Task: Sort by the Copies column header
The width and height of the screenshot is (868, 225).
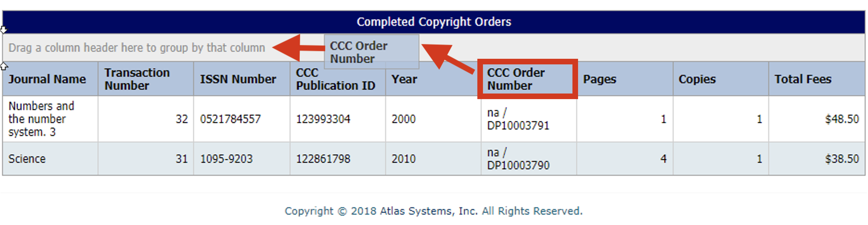Action: click(x=697, y=79)
